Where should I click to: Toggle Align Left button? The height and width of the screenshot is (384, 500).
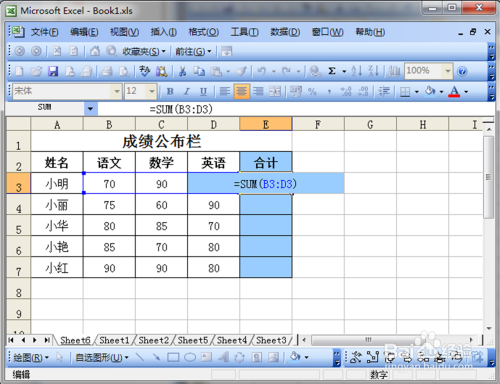pos(225,91)
